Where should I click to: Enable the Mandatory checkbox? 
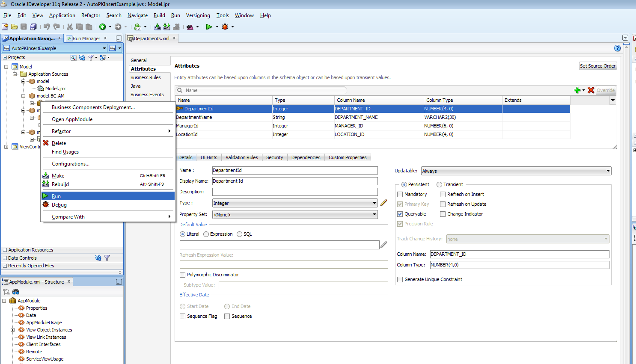(x=401, y=194)
